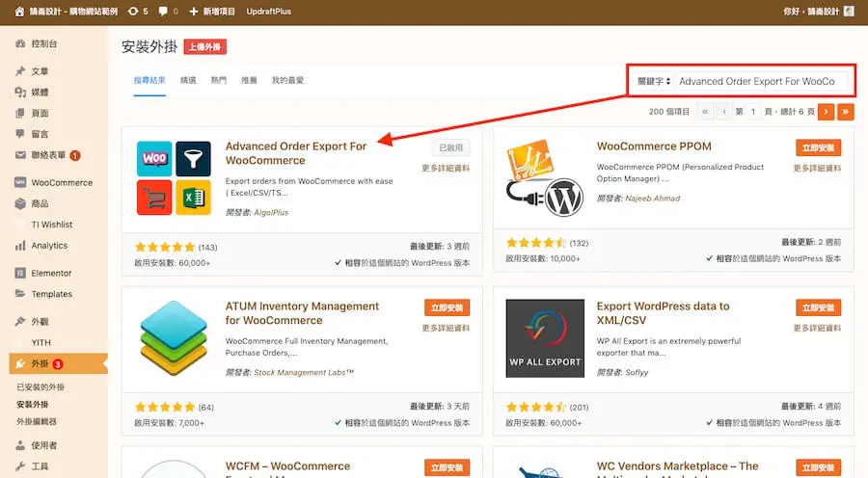868x478 pixels.
Task: Install the WCFM – WooCommerce plugin
Action: point(448,467)
